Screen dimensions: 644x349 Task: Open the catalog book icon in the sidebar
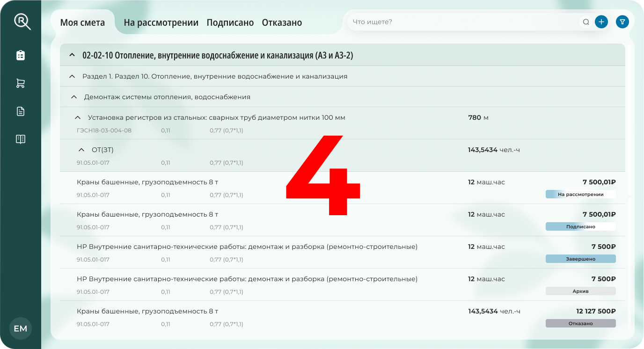pyautogui.click(x=21, y=139)
